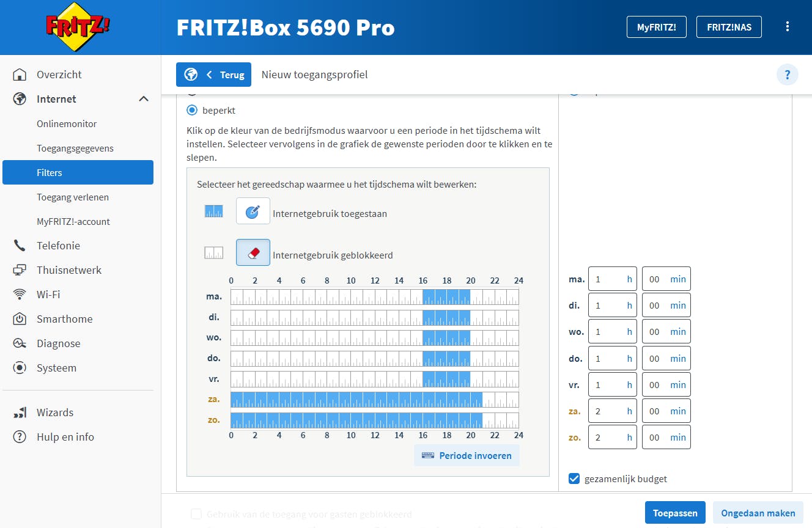Click the Diagnose pulse icon
This screenshot has width=812, height=528.
[20, 343]
